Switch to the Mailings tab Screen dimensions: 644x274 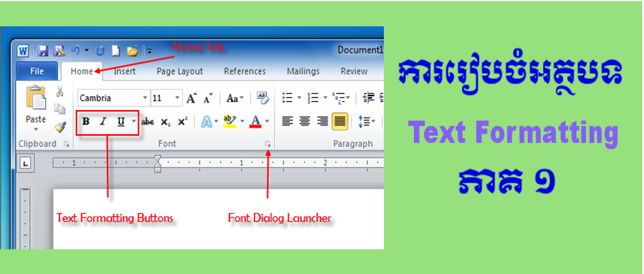tap(303, 71)
